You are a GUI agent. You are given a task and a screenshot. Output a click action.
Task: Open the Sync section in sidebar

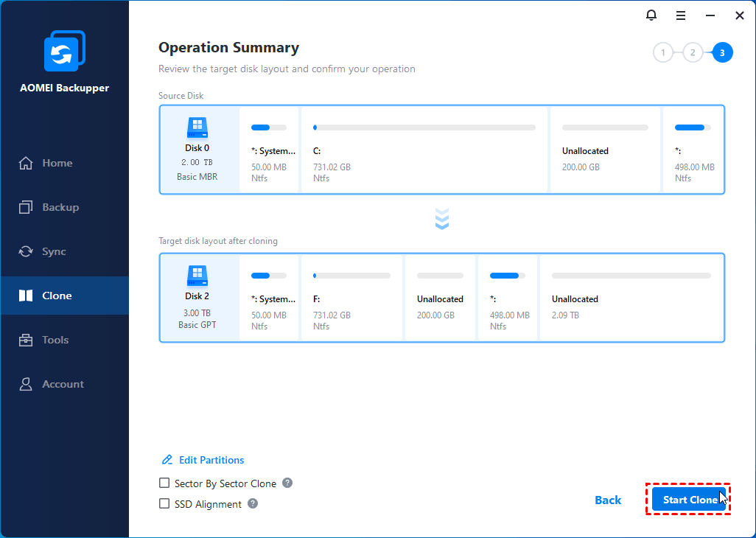click(x=54, y=251)
